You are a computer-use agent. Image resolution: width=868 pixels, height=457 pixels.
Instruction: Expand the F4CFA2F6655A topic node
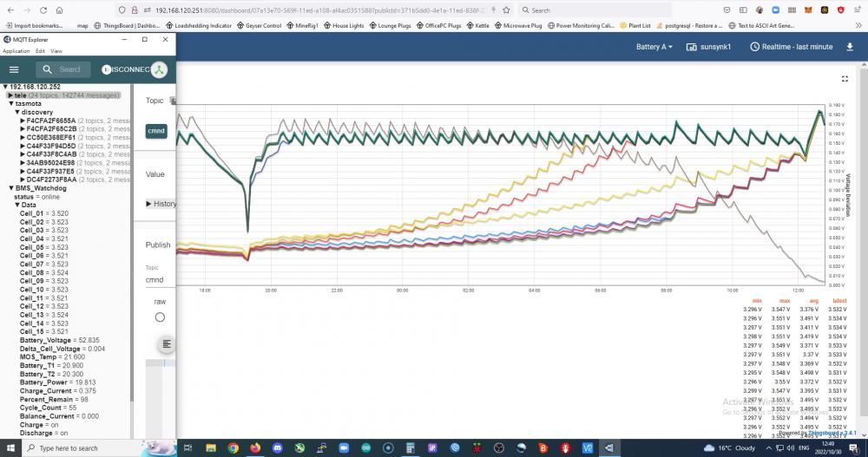23,121
